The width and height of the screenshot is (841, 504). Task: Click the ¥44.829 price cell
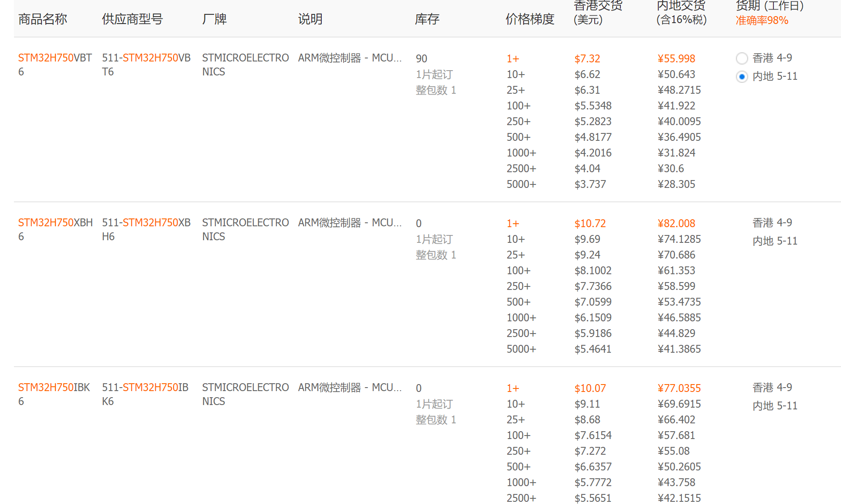[676, 333]
